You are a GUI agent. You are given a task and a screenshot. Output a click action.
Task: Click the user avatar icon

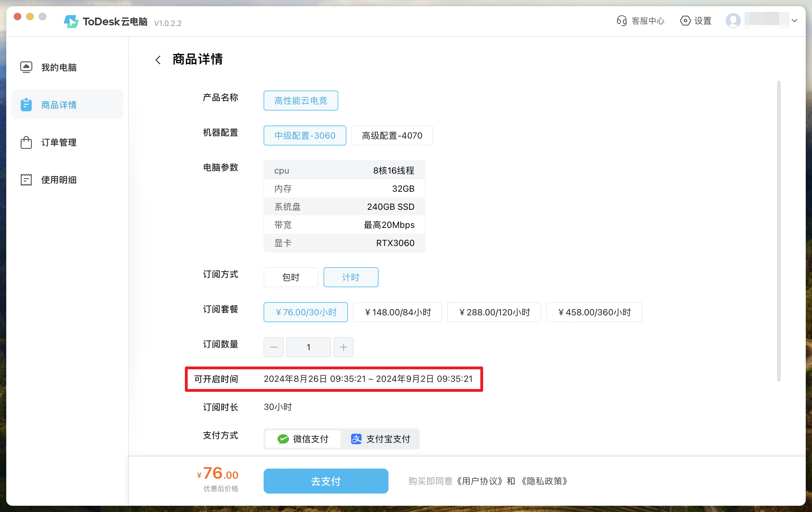733,21
